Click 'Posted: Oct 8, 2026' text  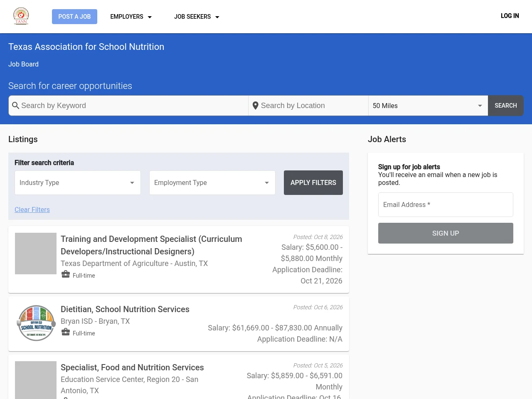[x=318, y=237]
